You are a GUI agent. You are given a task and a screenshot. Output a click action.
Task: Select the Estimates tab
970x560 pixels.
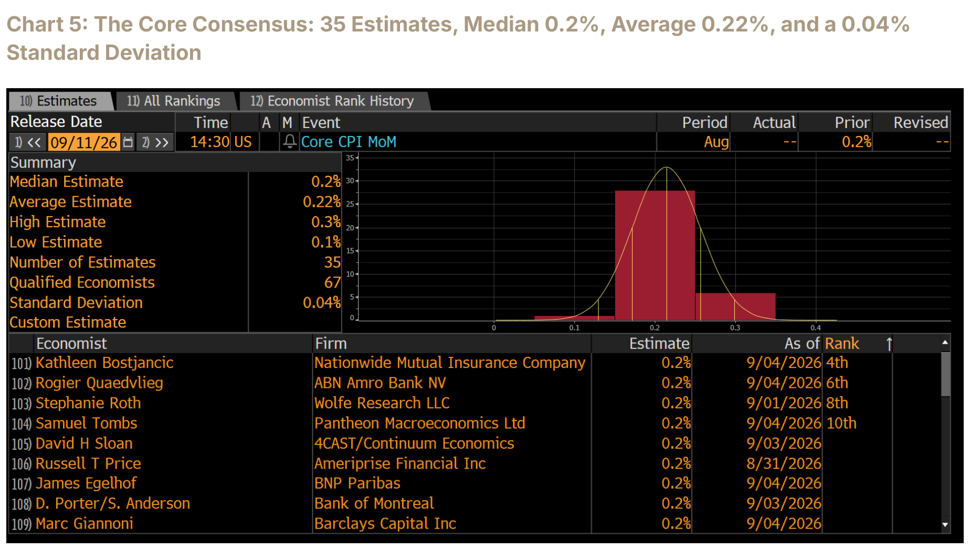coord(61,101)
